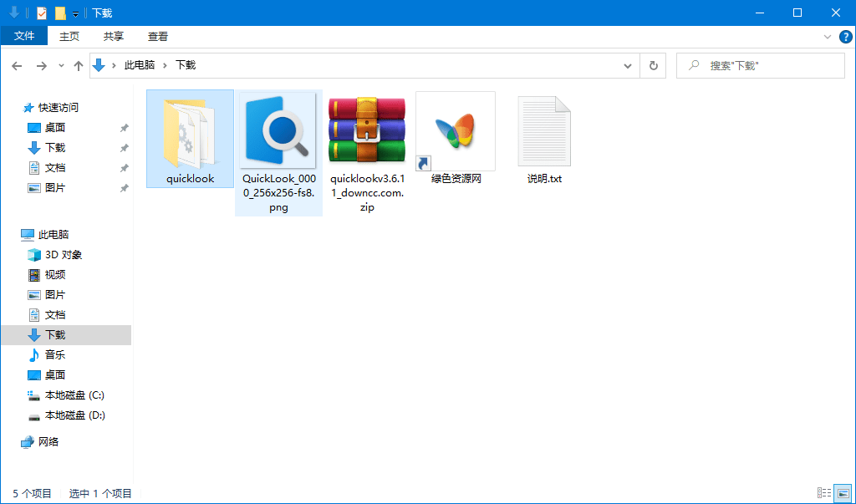
Task: Open quicklookv3.6.11 zip archive
Action: point(366,130)
